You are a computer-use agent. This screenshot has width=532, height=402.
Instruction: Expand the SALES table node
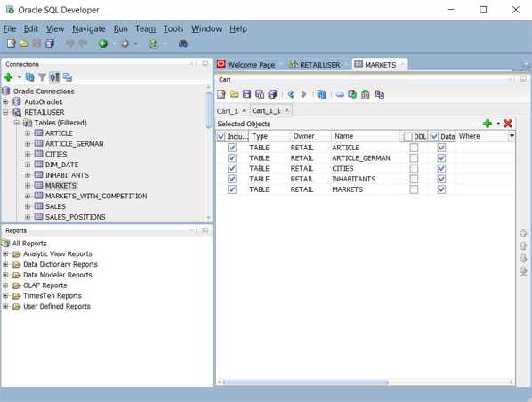coord(28,206)
